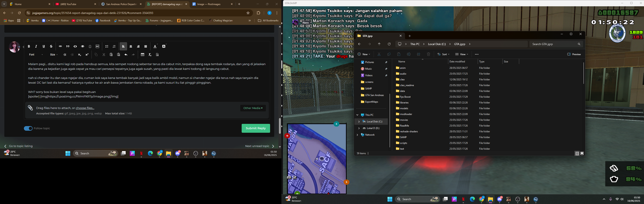Screen dimensions: 644x204
Task: Insert a link via the editor toolbar
Action: (x=60, y=46)
